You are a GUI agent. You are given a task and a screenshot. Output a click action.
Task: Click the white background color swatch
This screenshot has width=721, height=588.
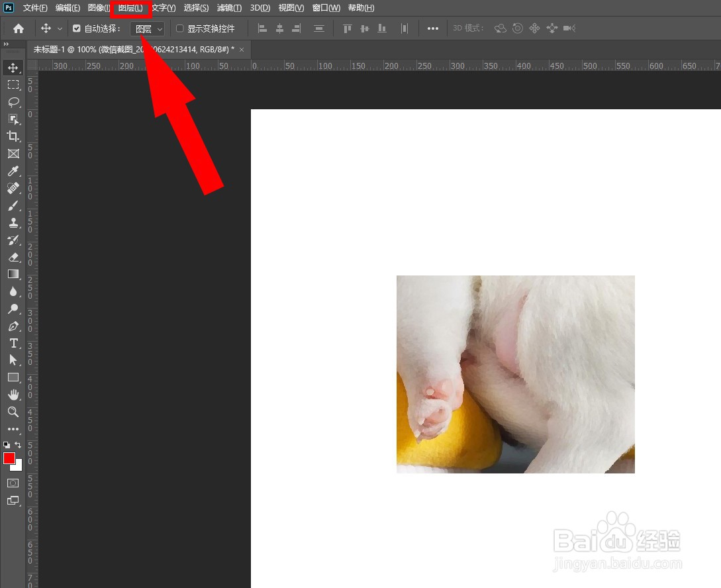pos(19,467)
